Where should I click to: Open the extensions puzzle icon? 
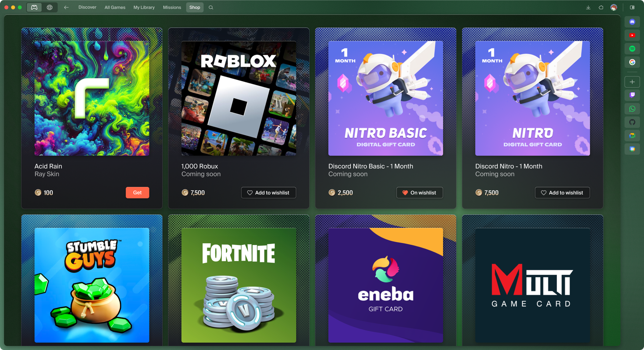click(x=601, y=7)
